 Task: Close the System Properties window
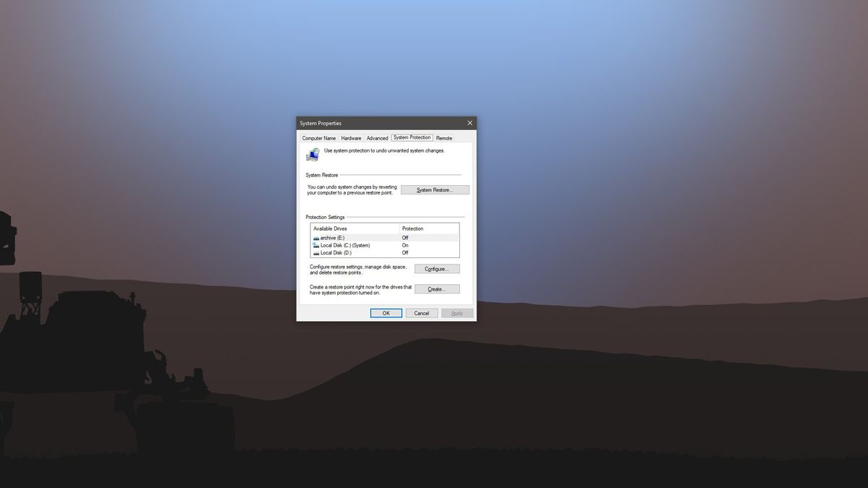[469, 122]
